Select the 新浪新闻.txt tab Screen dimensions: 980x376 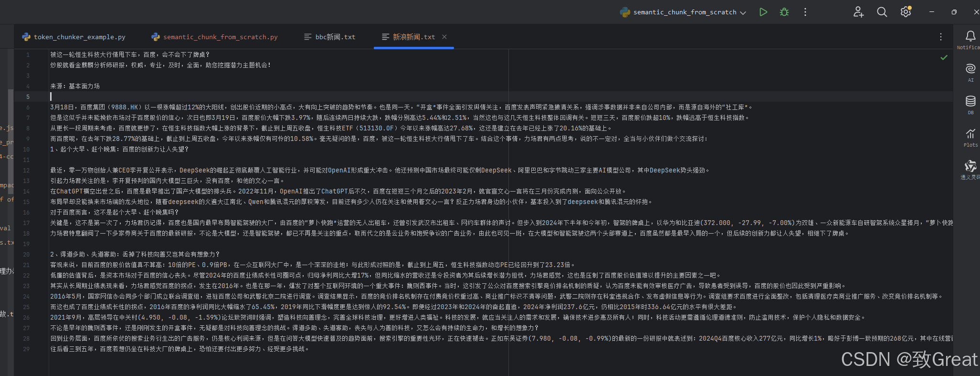tap(414, 37)
